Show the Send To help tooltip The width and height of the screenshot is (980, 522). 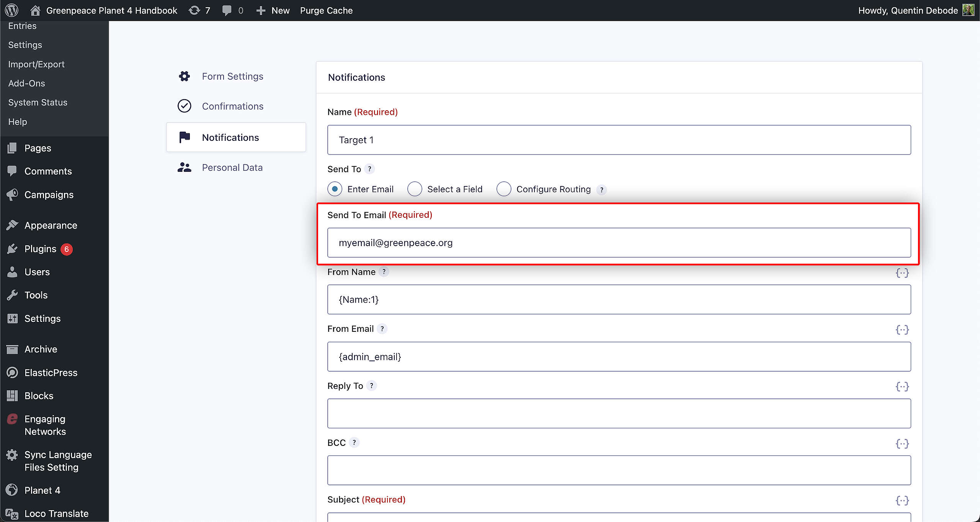[369, 169]
